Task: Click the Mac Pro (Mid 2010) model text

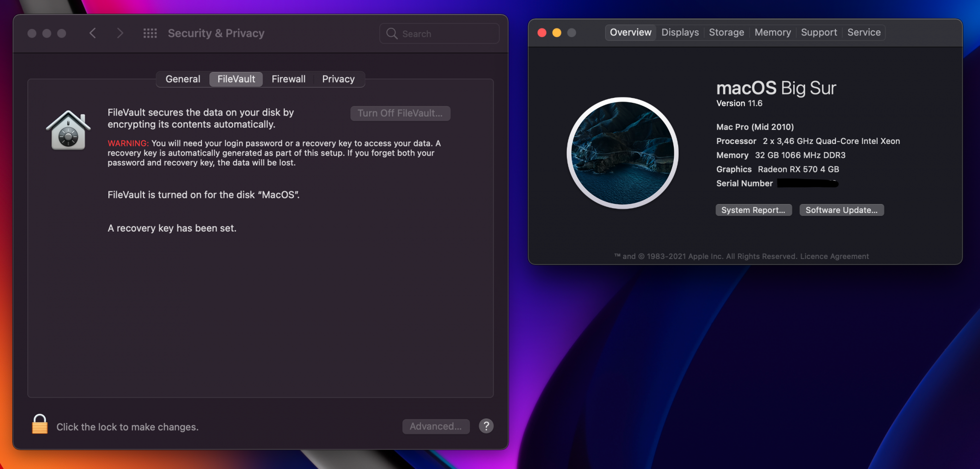Action: click(x=755, y=127)
